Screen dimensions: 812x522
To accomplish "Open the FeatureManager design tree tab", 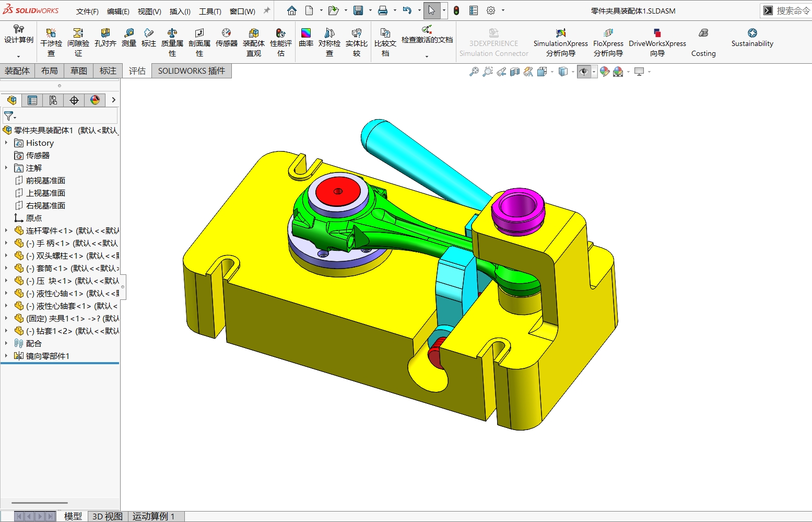I will coord(12,100).
